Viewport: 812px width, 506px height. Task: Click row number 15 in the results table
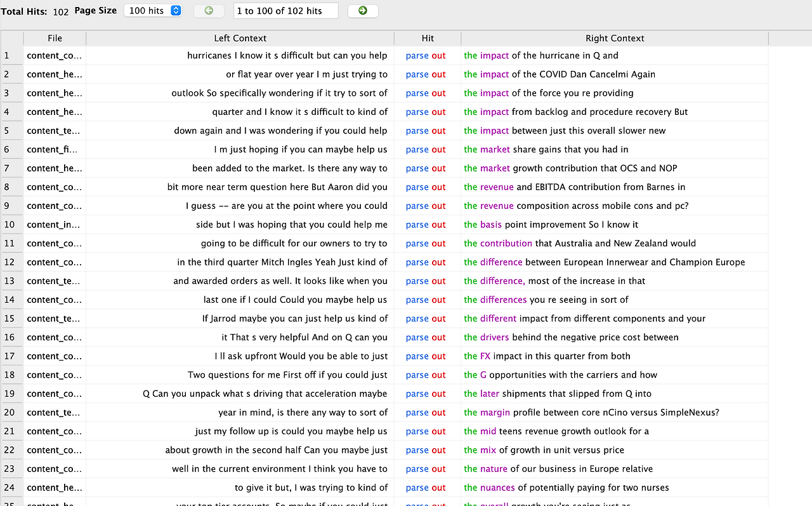click(10, 318)
